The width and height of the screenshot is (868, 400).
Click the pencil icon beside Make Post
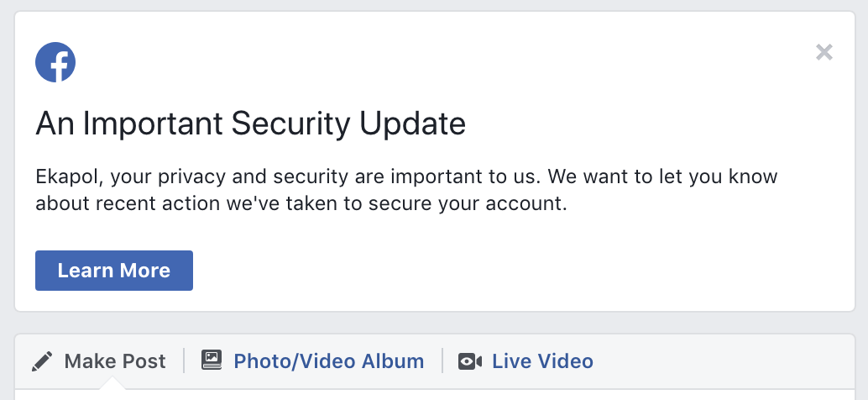[42, 361]
